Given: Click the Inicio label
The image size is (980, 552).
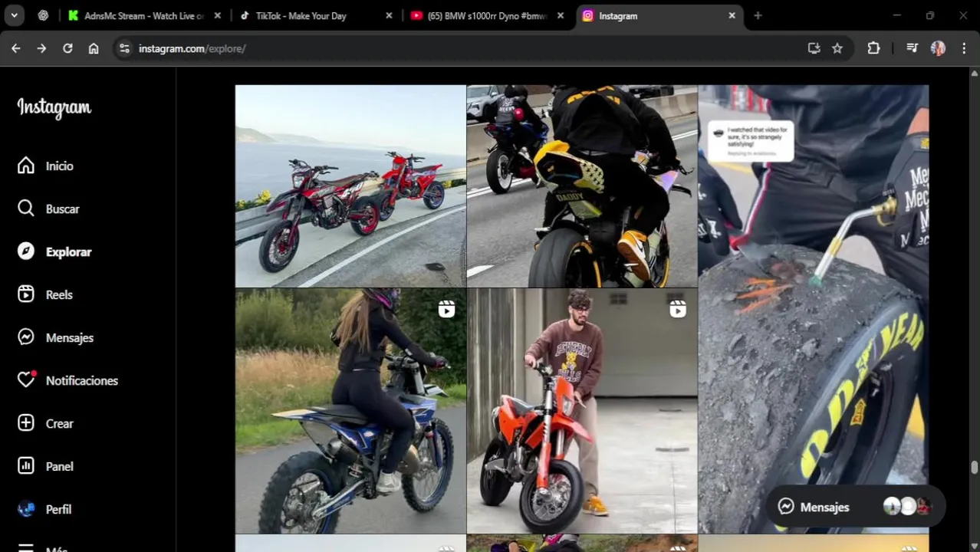Looking at the screenshot, I should (x=59, y=166).
